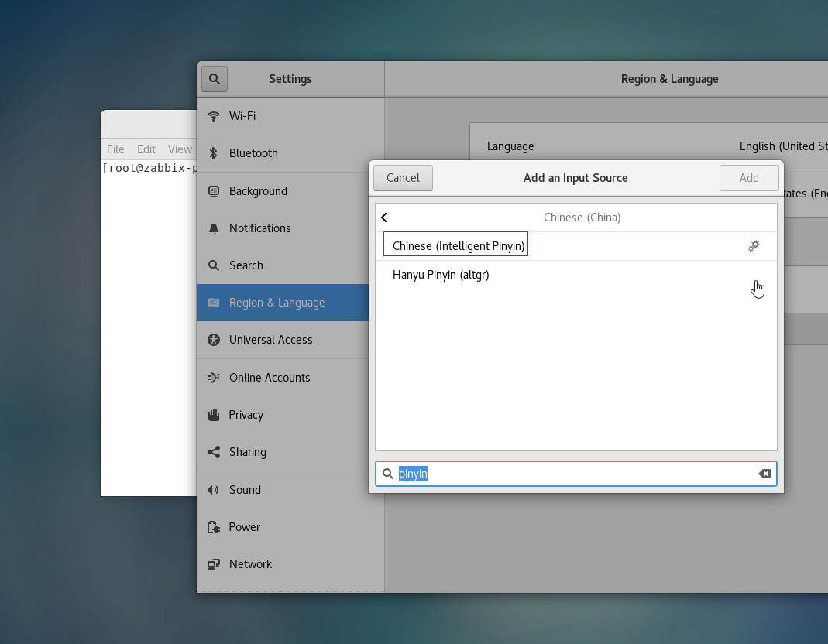Click the Privacy hand icon
This screenshot has width=828, height=644.
click(x=213, y=415)
